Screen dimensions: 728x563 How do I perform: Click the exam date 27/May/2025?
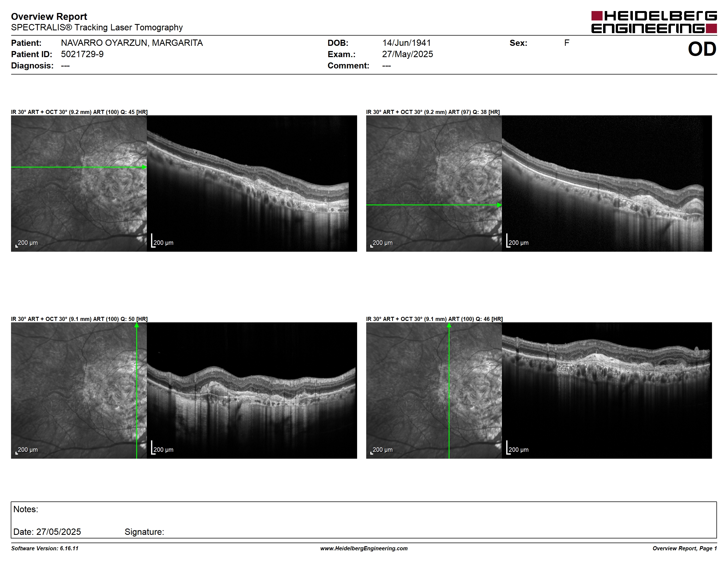click(x=407, y=54)
